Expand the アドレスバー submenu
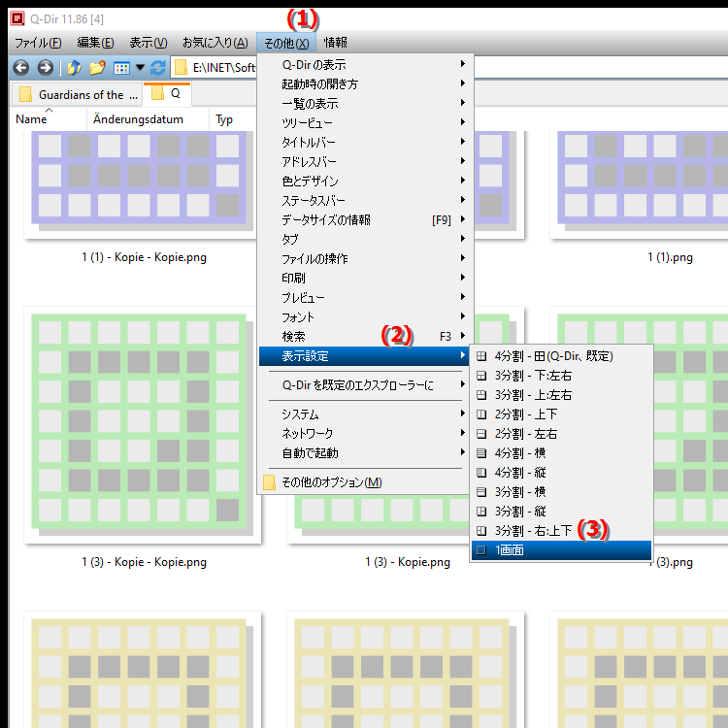 [365, 161]
